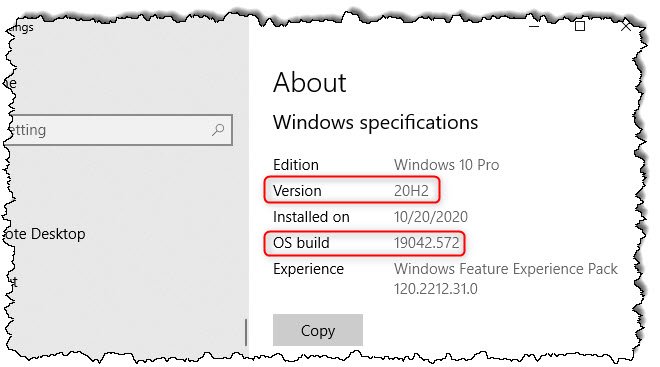Close the Settings window

pyautogui.click(x=626, y=26)
